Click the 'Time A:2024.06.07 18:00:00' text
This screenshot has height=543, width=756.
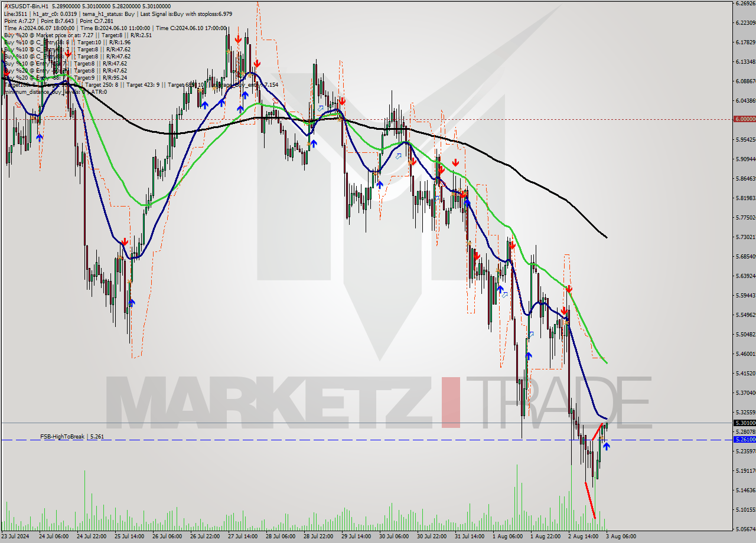(39, 28)
